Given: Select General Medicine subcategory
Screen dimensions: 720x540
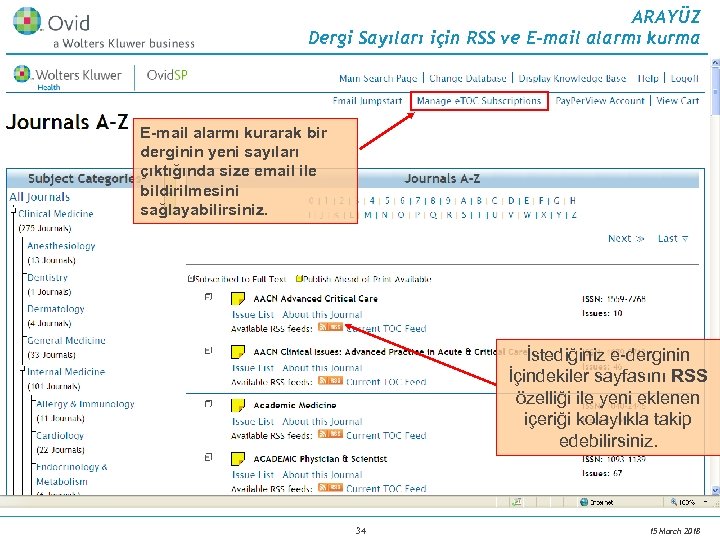Looking at the screenshot, I should pyautogui.click(x=66, y=340).
